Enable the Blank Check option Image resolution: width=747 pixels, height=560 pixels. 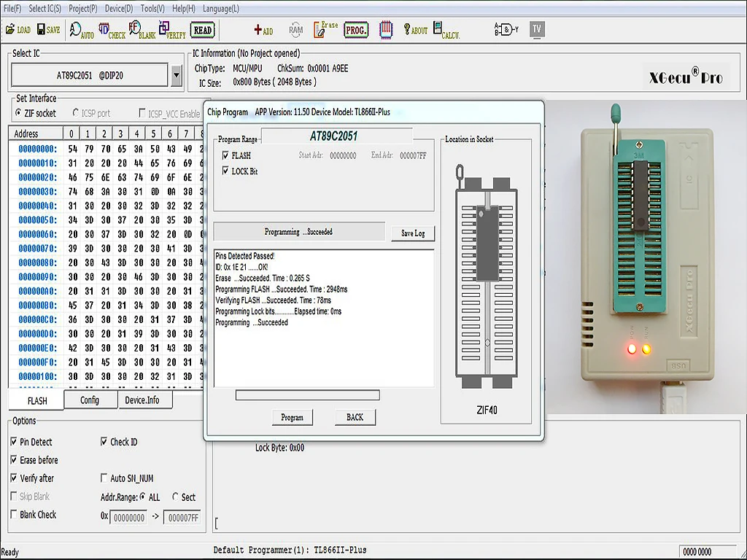tap(15, 515)
